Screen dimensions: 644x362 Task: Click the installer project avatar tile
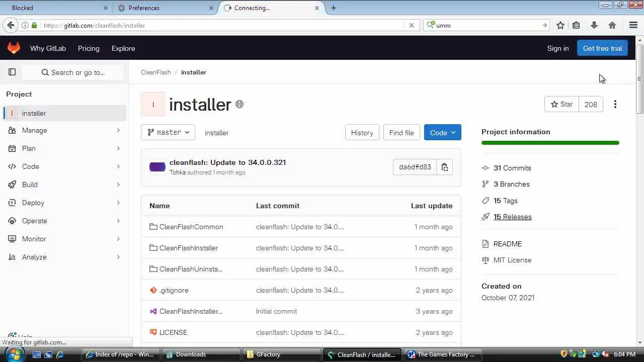click(153, 104)
